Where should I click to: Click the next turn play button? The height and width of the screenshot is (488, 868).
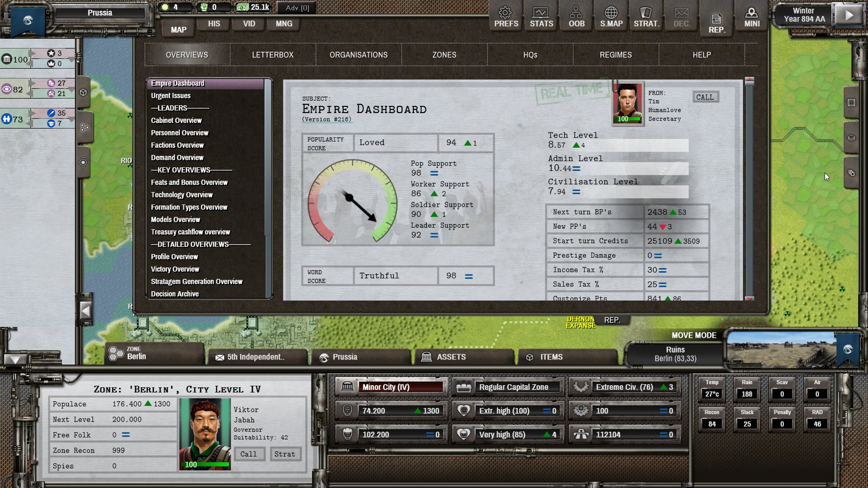click(x=849, y=15)
